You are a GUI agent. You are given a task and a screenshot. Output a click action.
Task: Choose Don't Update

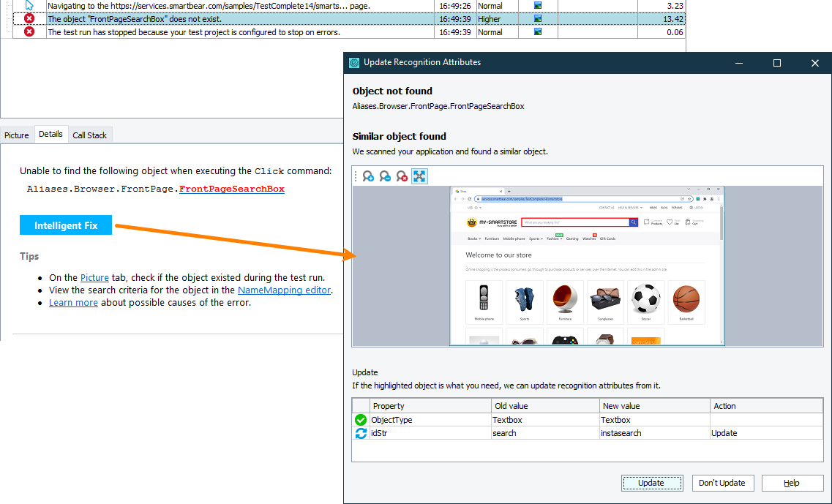(x=722, y=483)
